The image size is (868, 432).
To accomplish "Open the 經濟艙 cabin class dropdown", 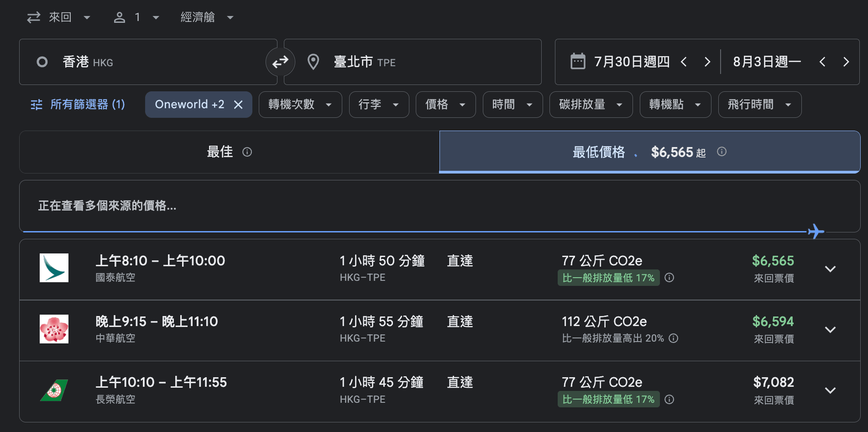I will [x=207, y=17].
